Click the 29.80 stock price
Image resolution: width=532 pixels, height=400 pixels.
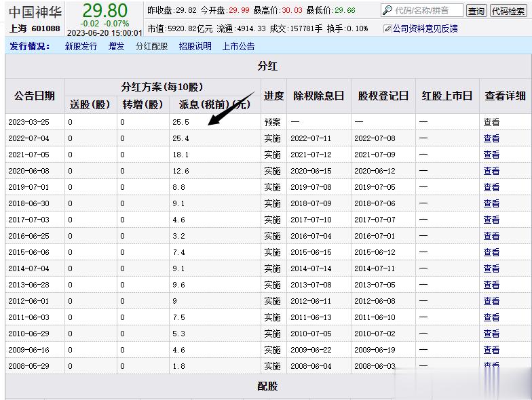pos(104,11)
